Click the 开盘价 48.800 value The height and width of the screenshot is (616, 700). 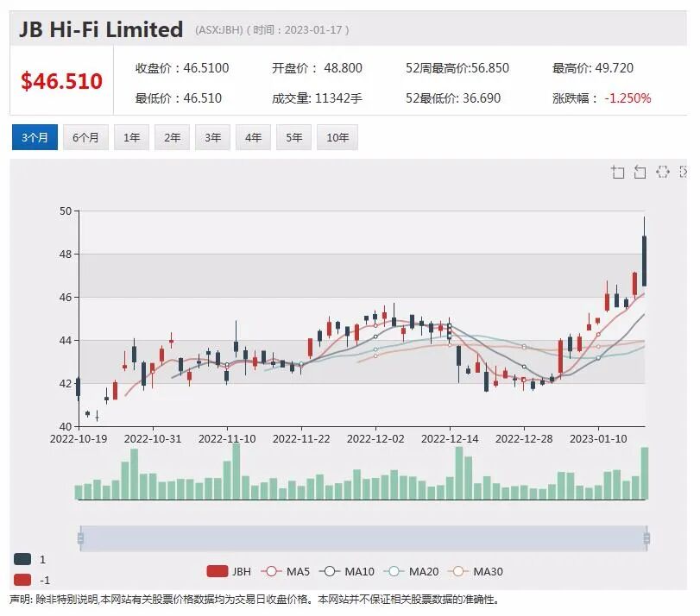(317, 68)
